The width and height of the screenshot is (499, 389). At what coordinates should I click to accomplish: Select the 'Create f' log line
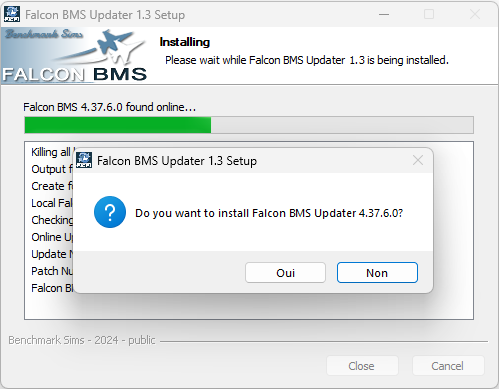[52, 186]
